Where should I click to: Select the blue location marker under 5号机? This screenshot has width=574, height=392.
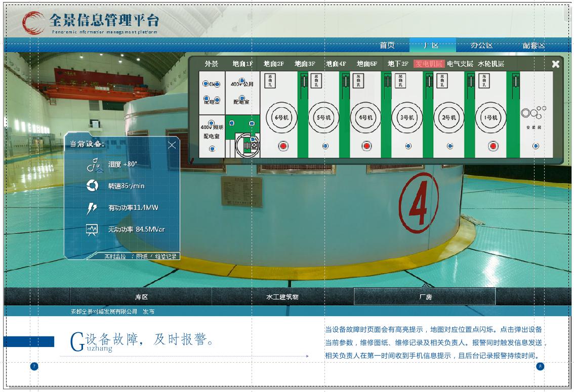coord(325,146)
